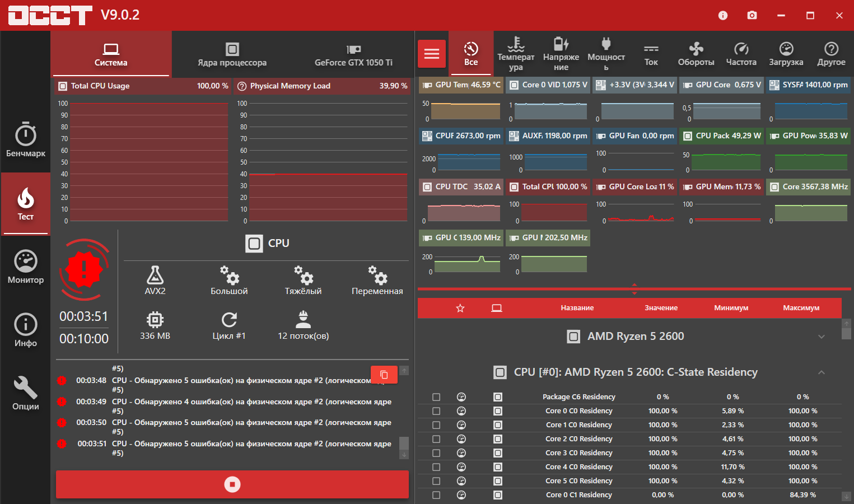The width and height of the screenshot is (854, 504).
Task: Switch to the Система tab
Action: pyautogui.click(x=111, y=54)
